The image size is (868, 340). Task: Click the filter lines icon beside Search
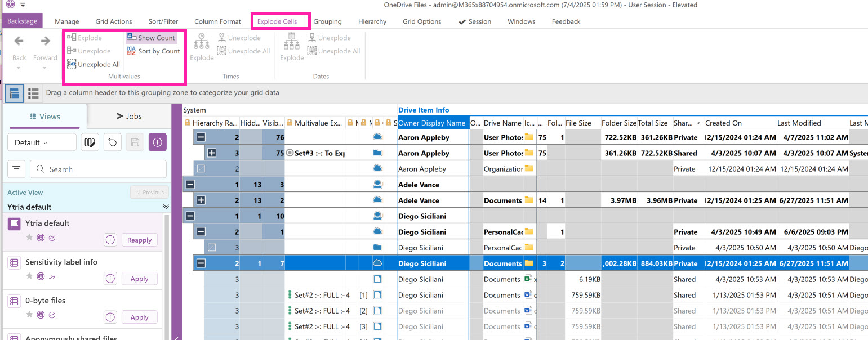(x=17, y=169)
